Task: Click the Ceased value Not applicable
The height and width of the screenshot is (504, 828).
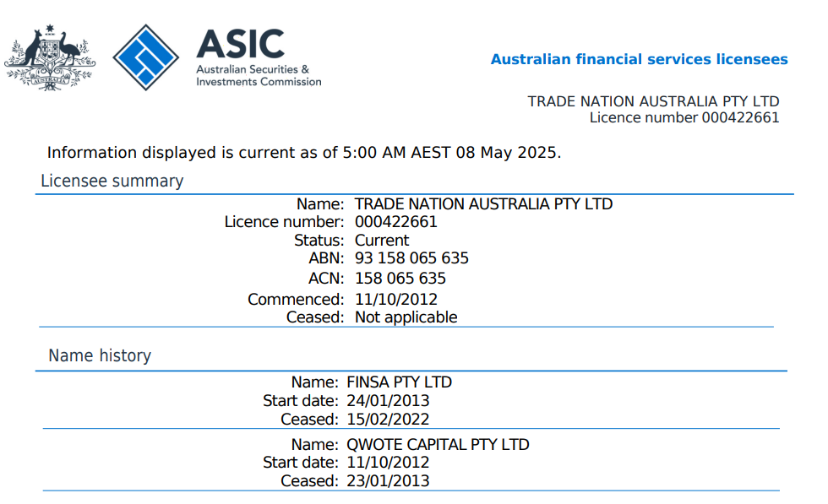Action: tap(406, 317)
